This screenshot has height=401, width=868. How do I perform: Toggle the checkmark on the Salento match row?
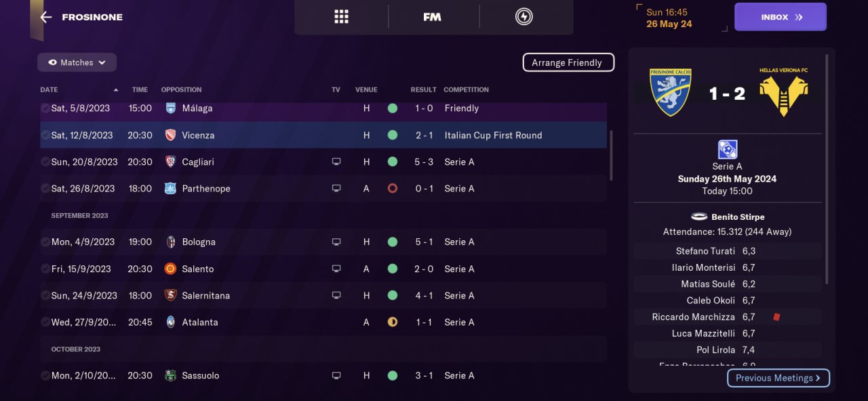[x=45, y=269]
